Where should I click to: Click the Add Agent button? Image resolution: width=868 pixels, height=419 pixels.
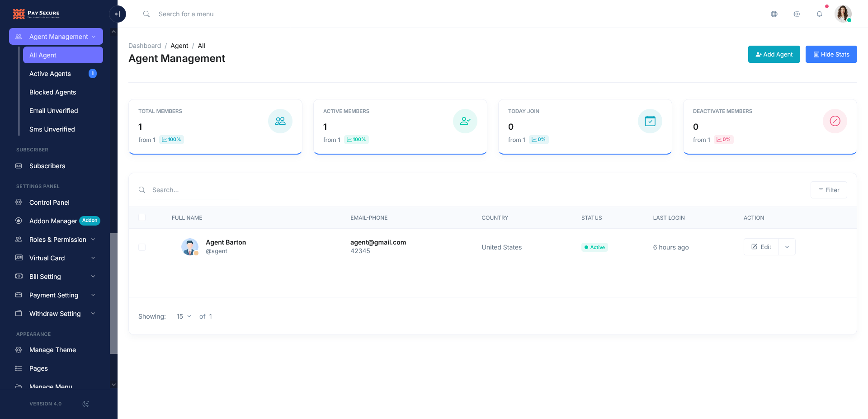774,54
